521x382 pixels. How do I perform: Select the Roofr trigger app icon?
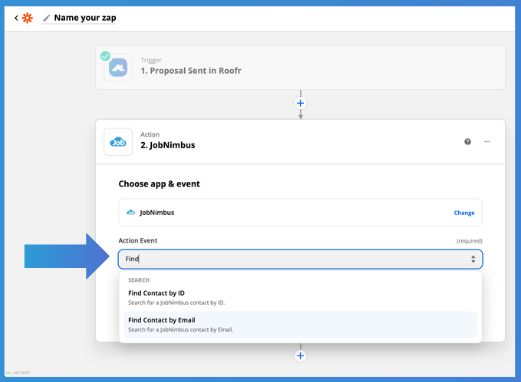point(118,68)
